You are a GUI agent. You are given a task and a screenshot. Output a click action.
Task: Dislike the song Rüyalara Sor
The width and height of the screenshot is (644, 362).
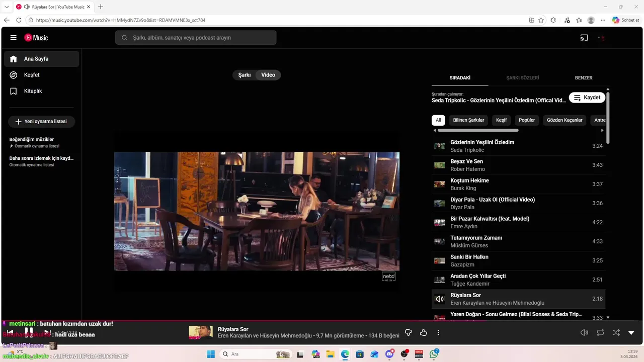click(409, 332)
